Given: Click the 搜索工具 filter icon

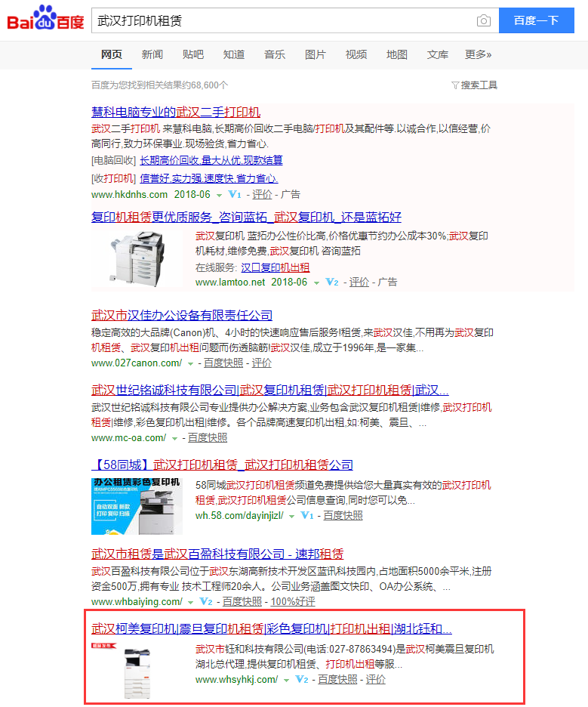Looking at the screenshot, I should point(455,85).
